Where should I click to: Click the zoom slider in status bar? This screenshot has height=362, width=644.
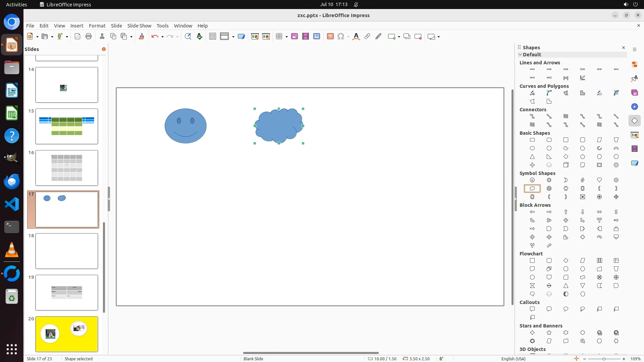(x=604, y=359)
